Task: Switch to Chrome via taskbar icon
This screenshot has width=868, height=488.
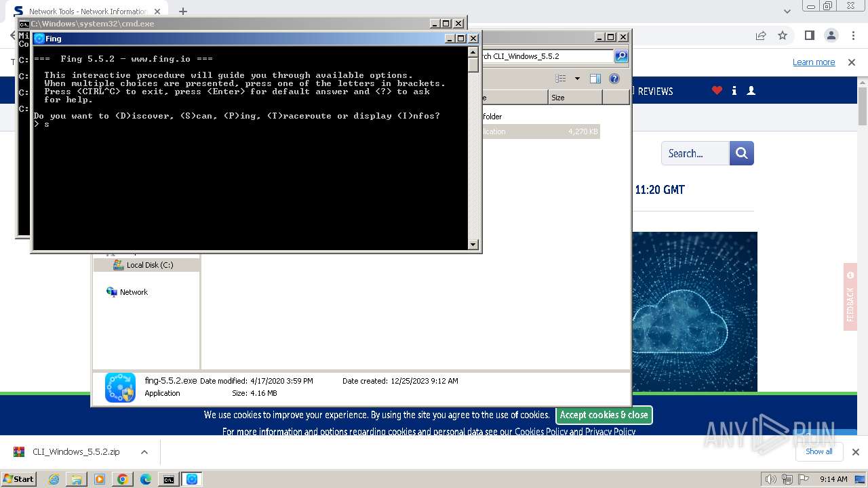Action: 123,479
